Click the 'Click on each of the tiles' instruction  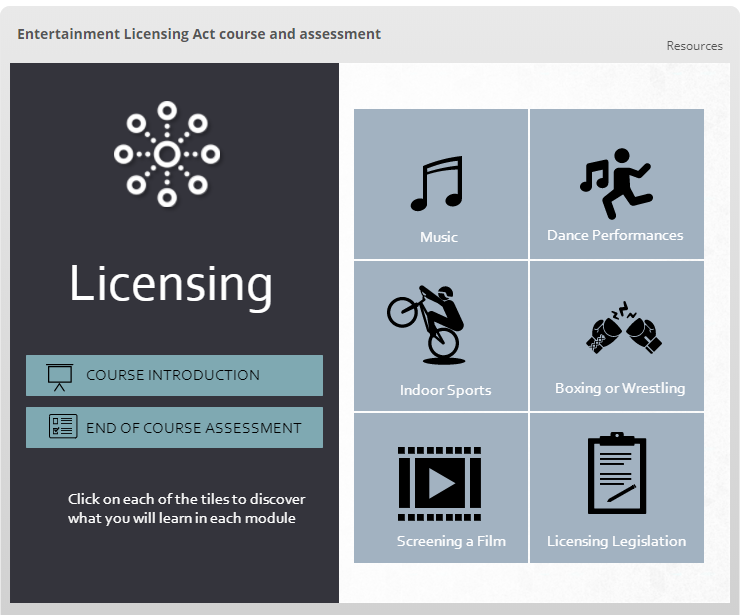186,509
